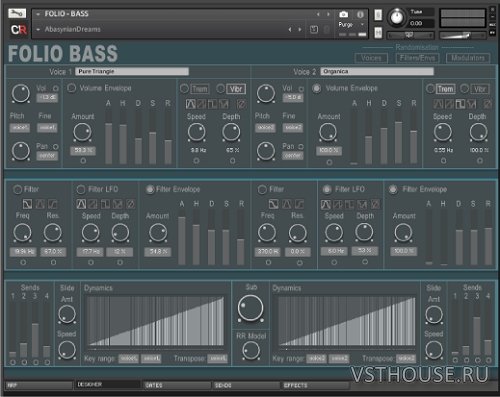Toggle Voice 2 Trem radio button
Image resolution: width=500 pixels, height=397 pixels.
coord(430,88)
